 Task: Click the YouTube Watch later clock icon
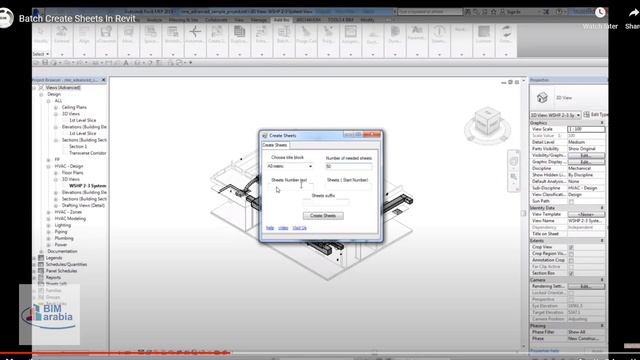(600, 13)
